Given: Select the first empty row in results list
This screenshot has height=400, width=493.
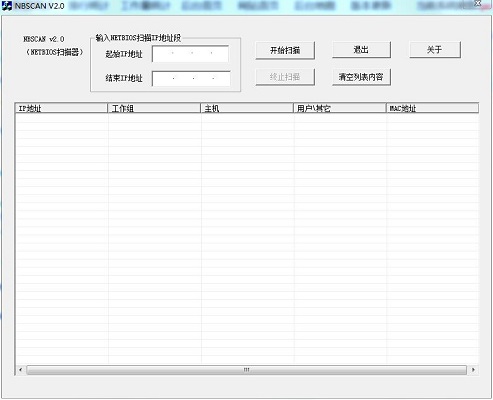Looking at the screenshot, I should point(247,118).
